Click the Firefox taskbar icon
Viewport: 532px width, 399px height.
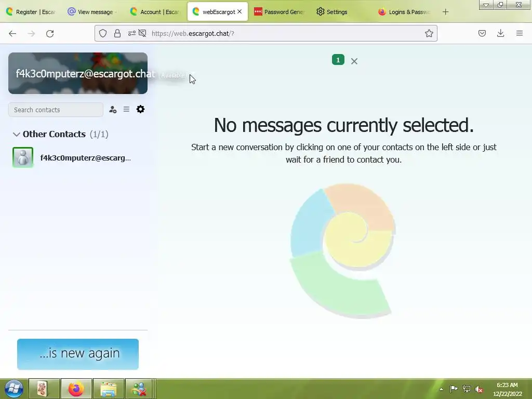tap(76, 389)
